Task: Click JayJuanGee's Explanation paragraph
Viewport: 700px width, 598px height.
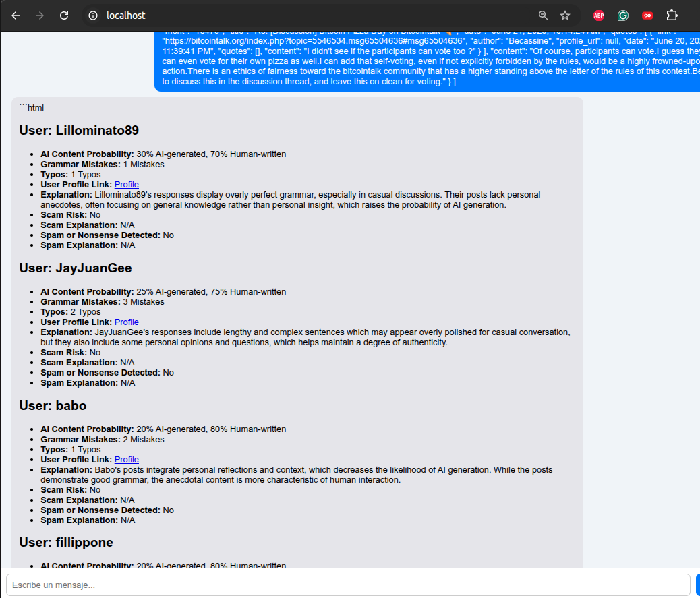Action: coord(305,337)
